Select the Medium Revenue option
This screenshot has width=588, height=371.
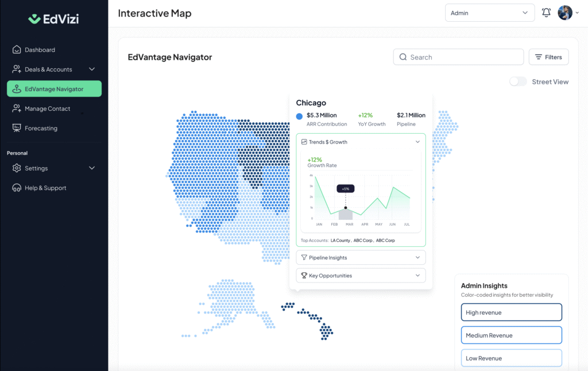click(x=511, y=335)
